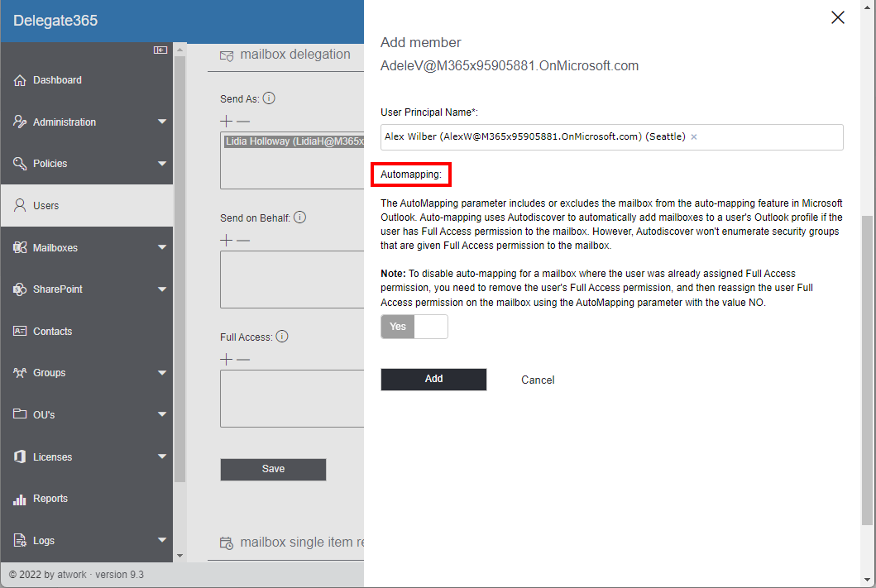
Task: Close the Add member panel
Action: click(x=837, y=18)
